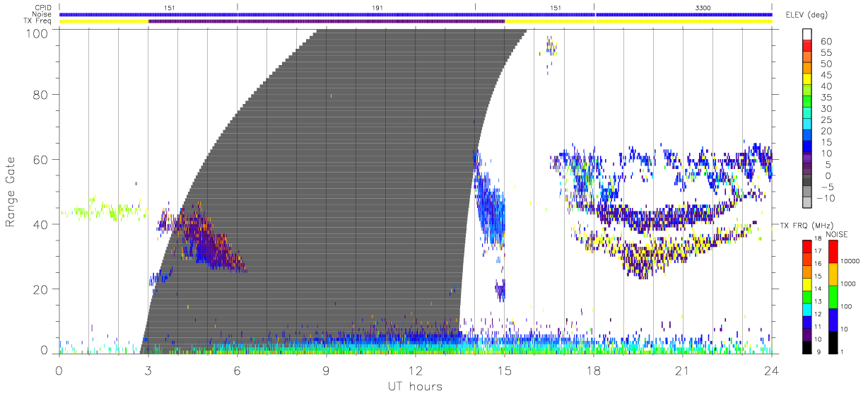Click the orange 1000-10000 NOISE colorbar segment
This screenshot has width=868, height=401.
(832, 274)
